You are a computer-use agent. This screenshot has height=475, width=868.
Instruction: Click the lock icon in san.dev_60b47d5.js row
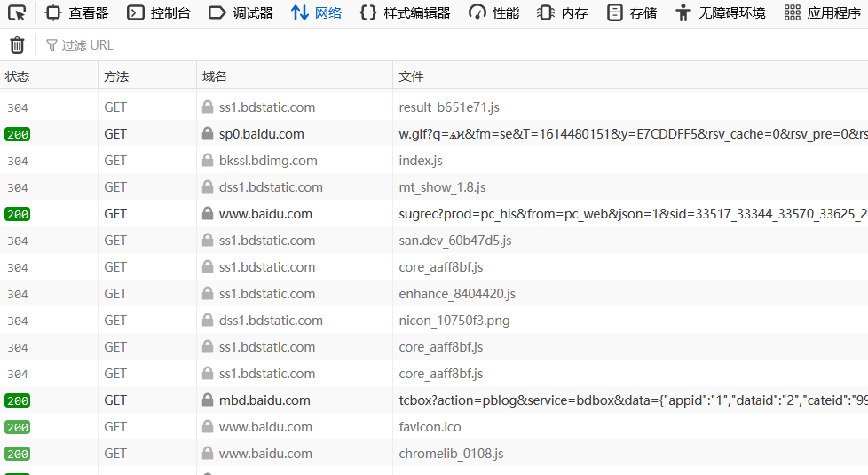[x=208, y=240]
